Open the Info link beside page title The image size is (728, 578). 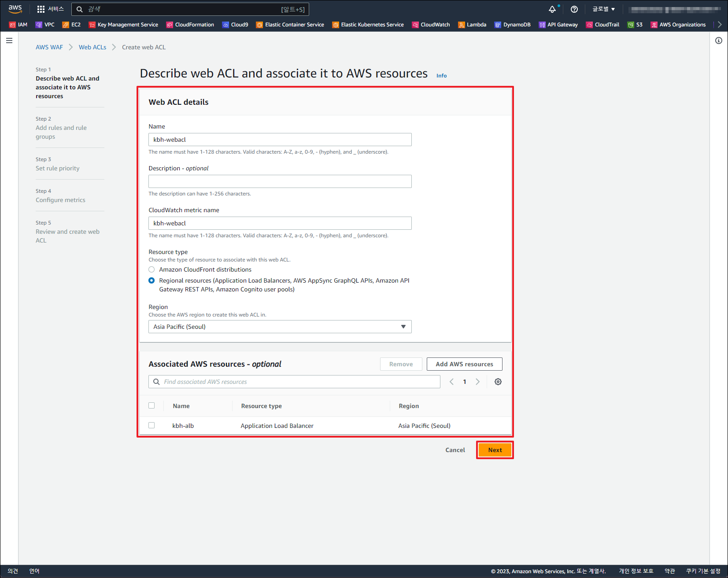(441, 76)
